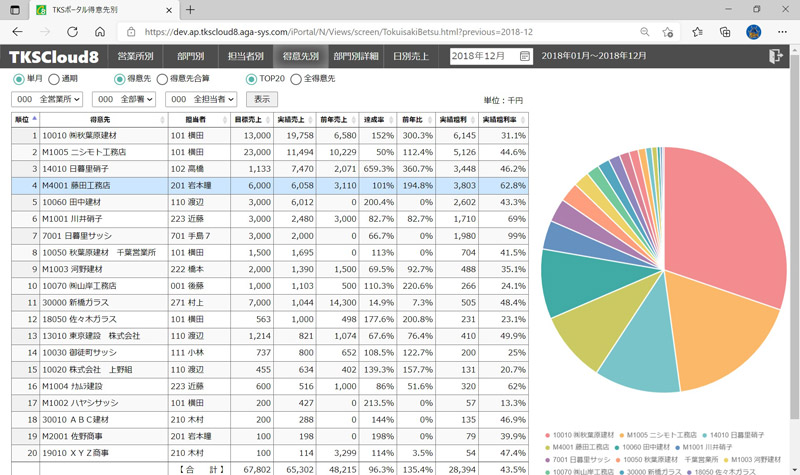Select the 得意先 radio button
Image resolution: width=800 pixels, height=475 pixels.
coord(119,79)
